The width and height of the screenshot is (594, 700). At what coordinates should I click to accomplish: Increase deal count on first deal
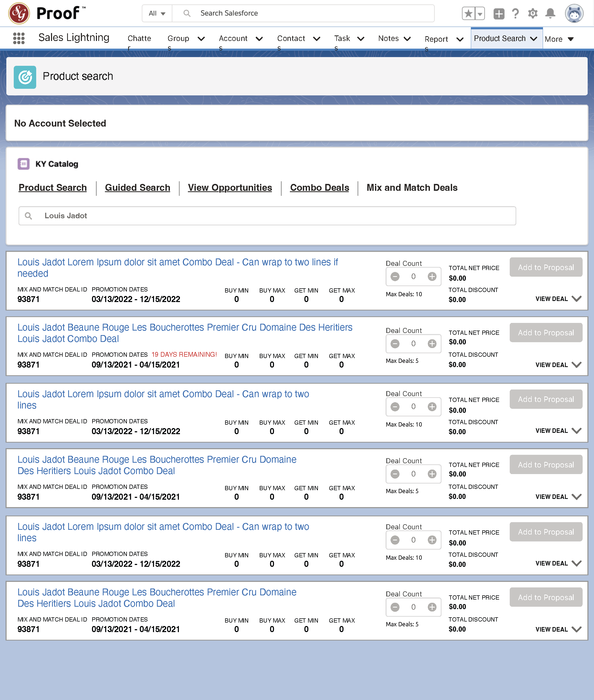coord(432,276)
